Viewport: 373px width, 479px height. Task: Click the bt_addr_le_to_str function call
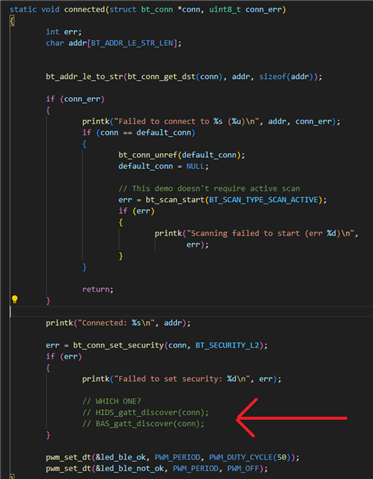pos(85,77)
